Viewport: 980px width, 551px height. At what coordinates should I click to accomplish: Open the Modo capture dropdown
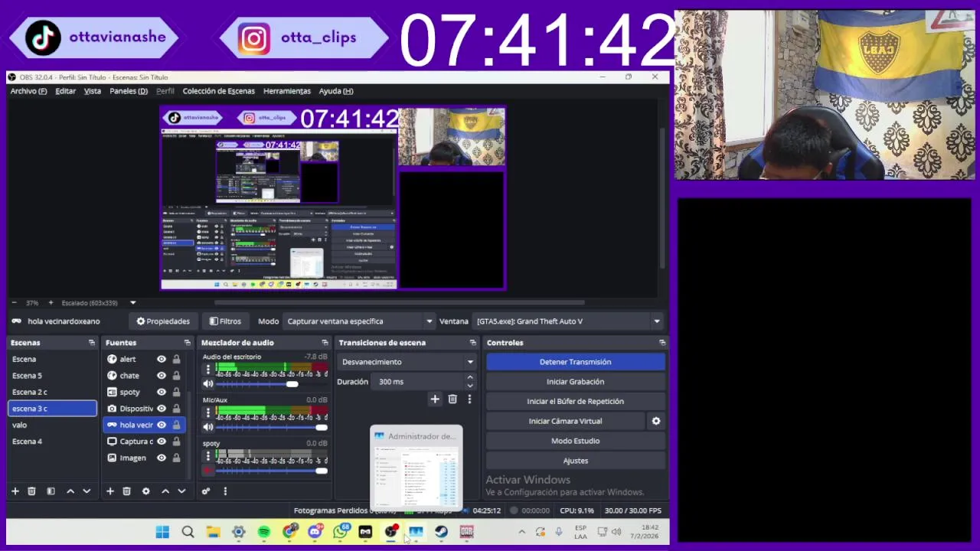point(359,321)
